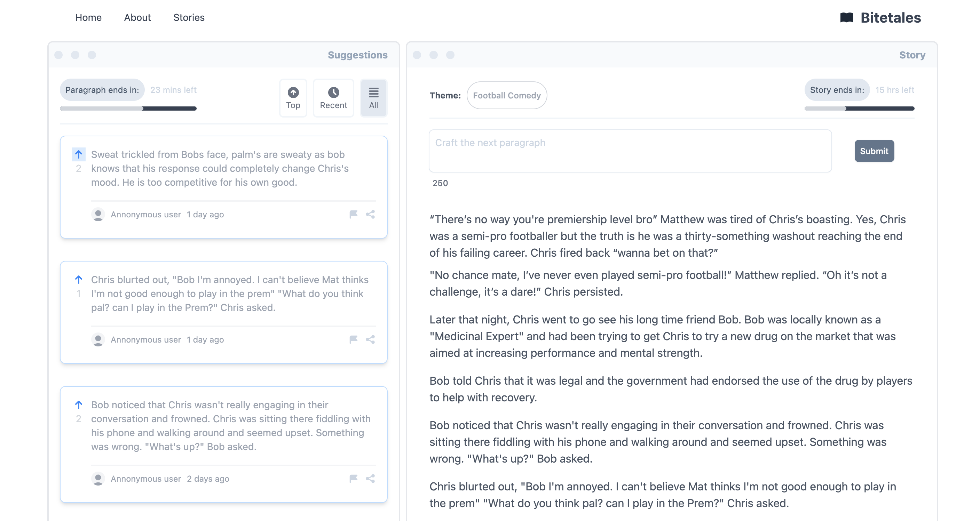Click the Bitetales logo

880,17
